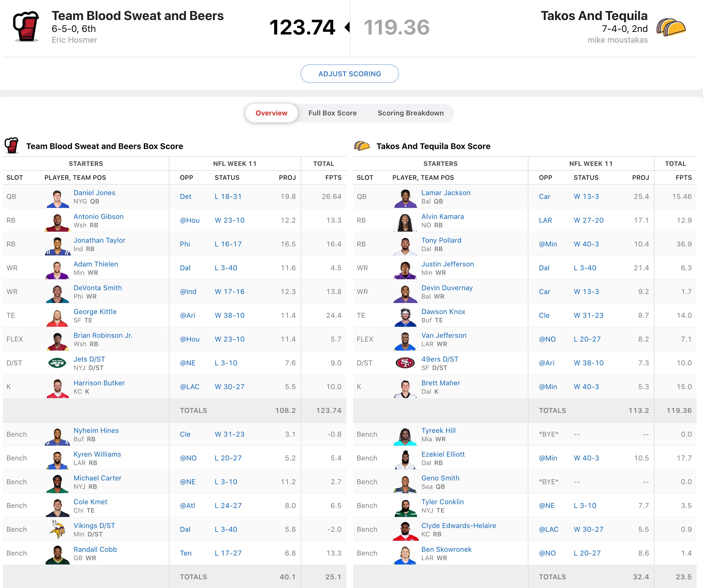703x588 pixels.
Task: Click Lamar Jackson's player headshot
Action: point(405,198)
